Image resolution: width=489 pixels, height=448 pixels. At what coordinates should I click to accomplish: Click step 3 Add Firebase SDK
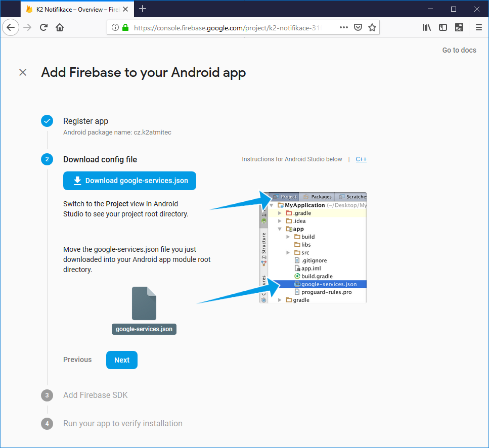point(96,395)
